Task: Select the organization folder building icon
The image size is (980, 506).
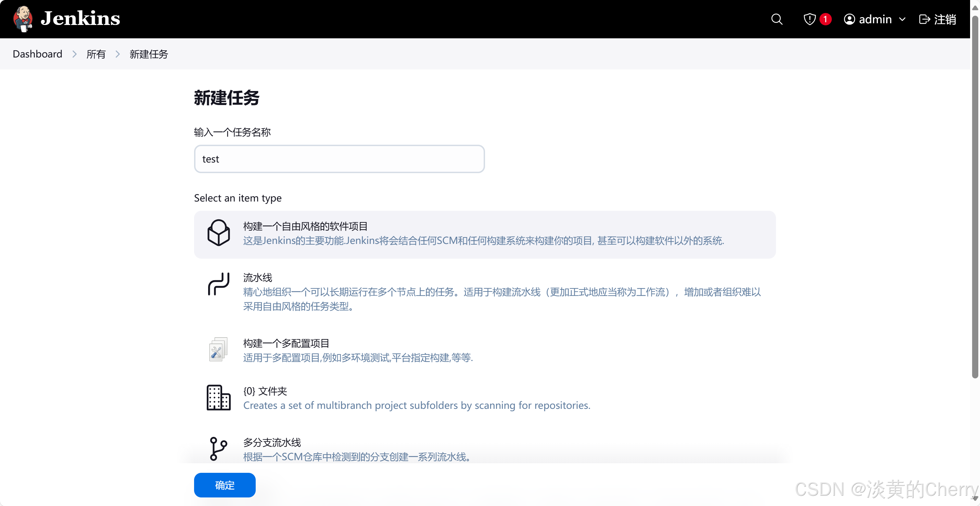Action: click(218, 398)
